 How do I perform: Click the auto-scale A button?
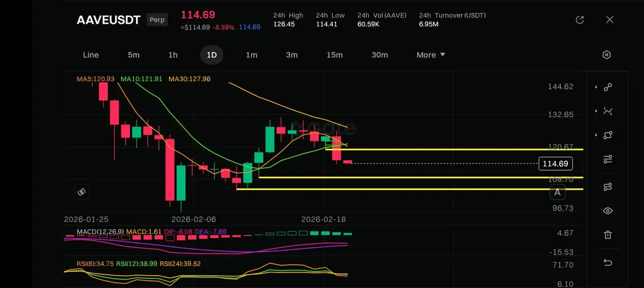click(558, 192)
